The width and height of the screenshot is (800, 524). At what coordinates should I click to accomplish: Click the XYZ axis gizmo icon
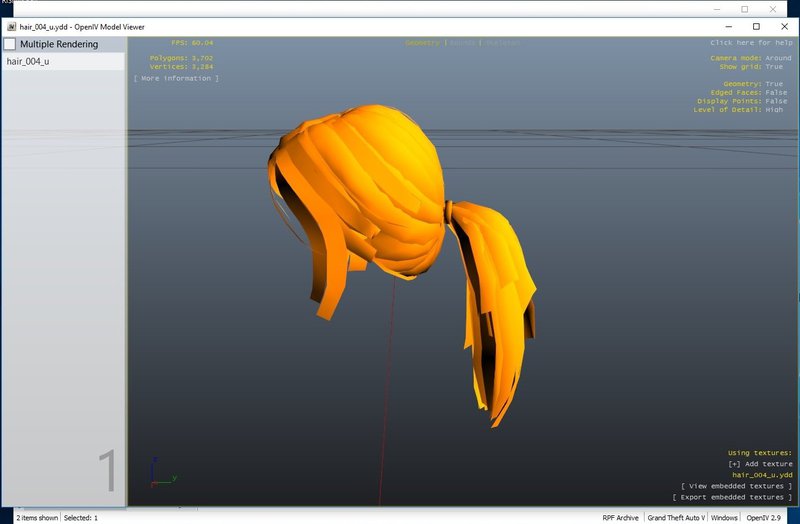pos(162,472)
